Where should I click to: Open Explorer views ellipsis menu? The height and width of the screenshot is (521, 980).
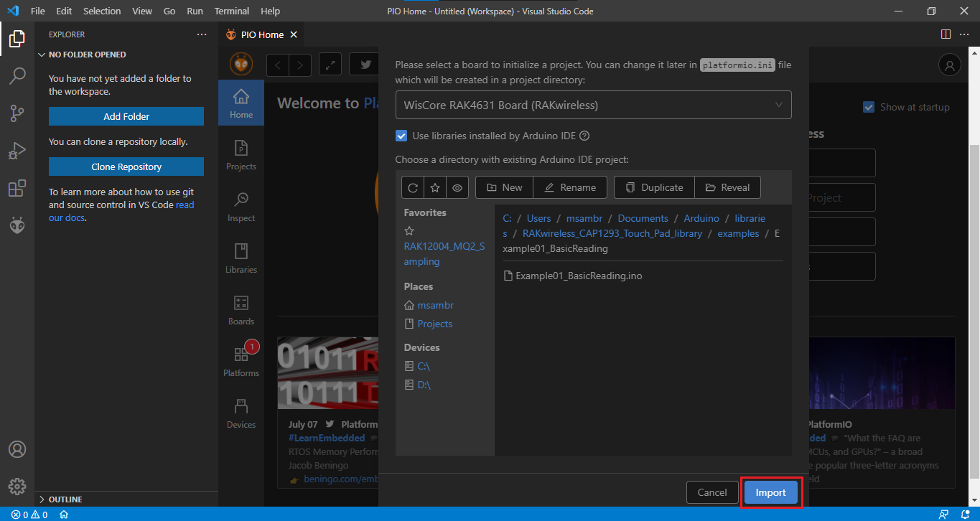click(202, 34)
